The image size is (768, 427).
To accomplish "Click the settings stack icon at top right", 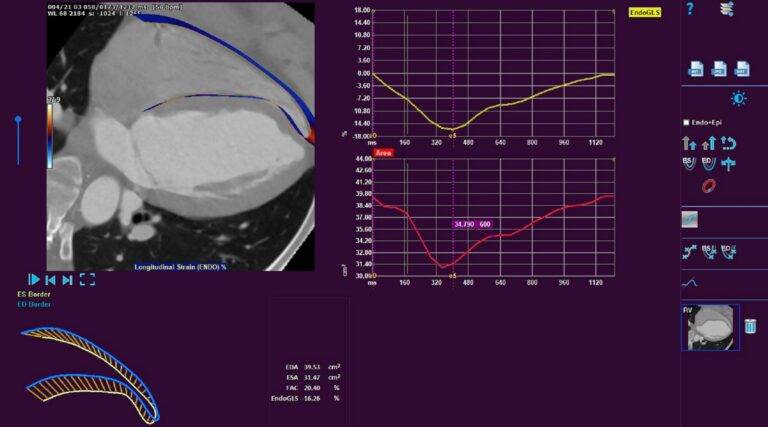I will [727, 9].
